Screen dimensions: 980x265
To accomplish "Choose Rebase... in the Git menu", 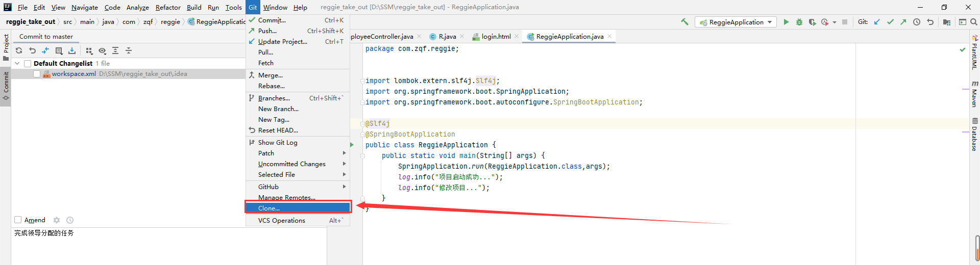I will pos(298,86).
